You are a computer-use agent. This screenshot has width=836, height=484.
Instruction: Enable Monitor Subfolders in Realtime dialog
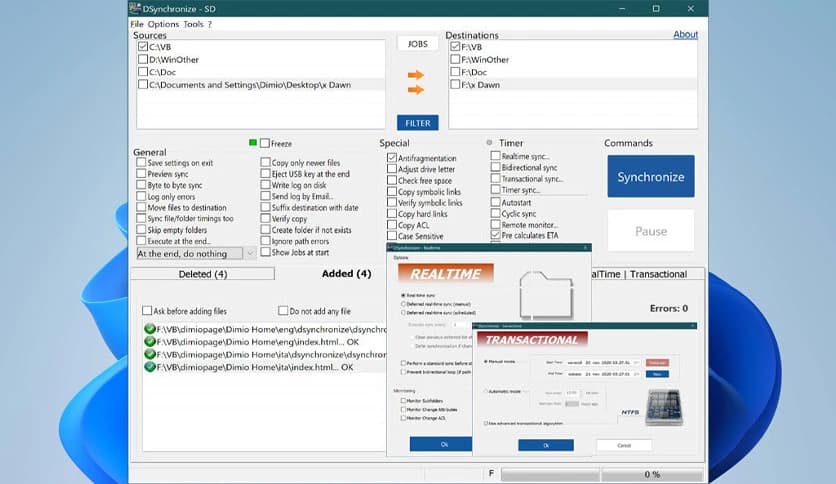coord(403,400)
